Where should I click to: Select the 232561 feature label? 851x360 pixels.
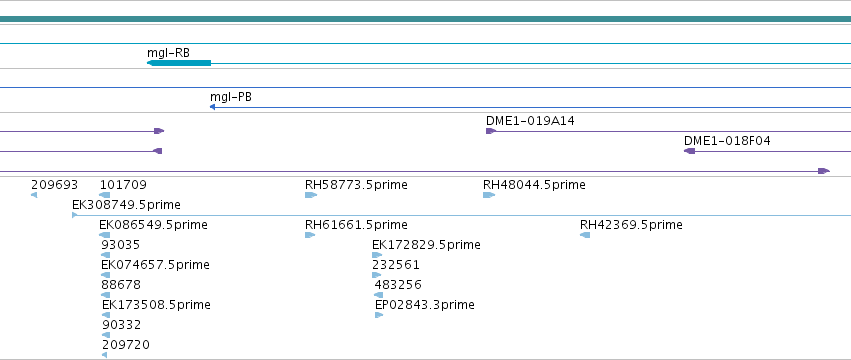396,265
